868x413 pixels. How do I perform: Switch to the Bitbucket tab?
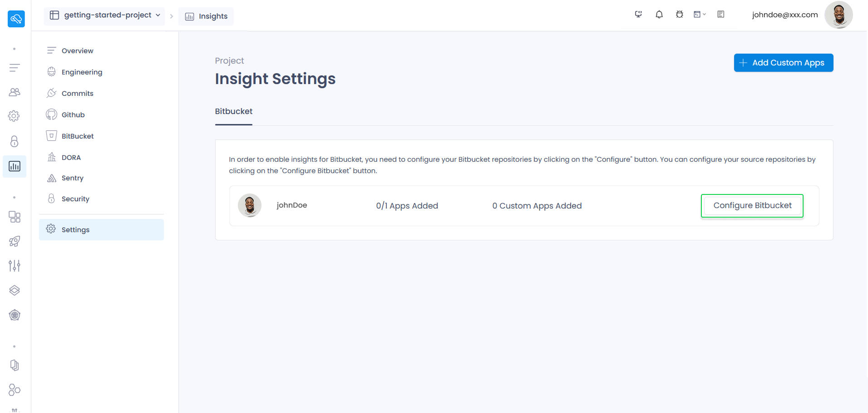[234, 111]
